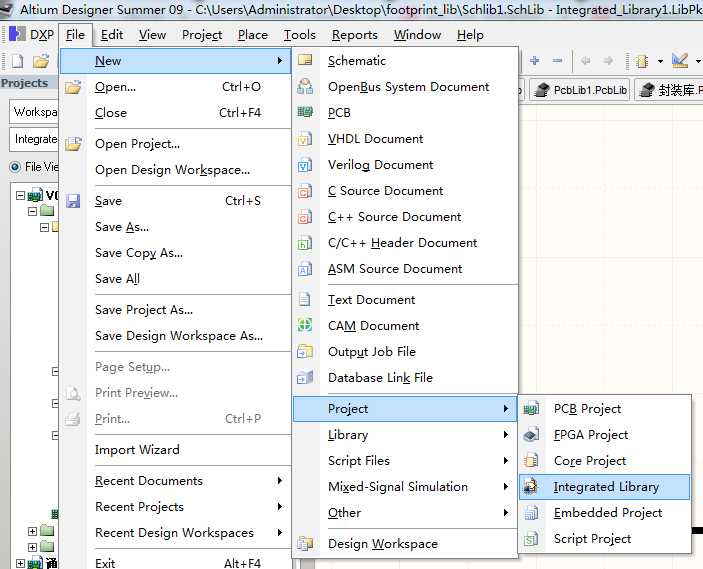Screen dimensions: 703x569
Task: Click the C/C++ Header Document icon
Action: (x=305, y=243)
